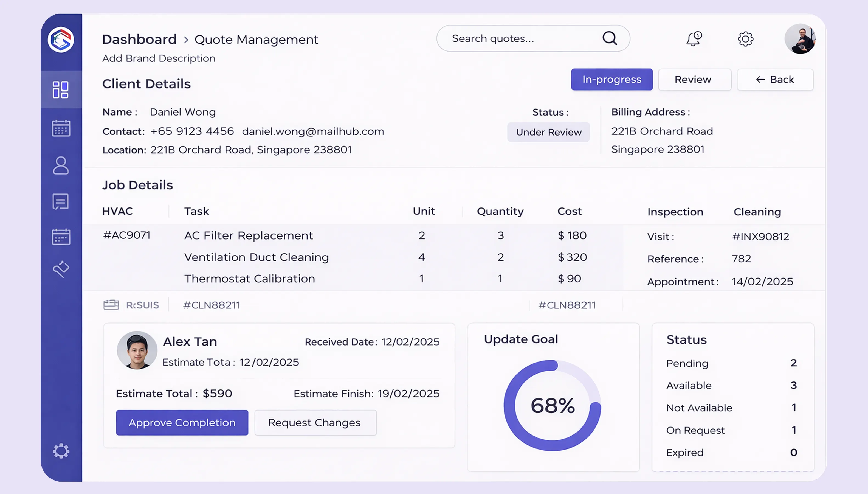This screenshot has width=868, height=494.
Task: Open settings gear in top header
Action: click(x=746, y=39)
